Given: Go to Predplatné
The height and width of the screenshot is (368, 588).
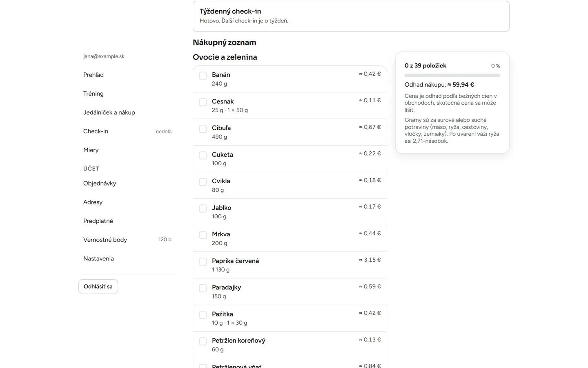Looking at the screenshot, I should point(127,221).
